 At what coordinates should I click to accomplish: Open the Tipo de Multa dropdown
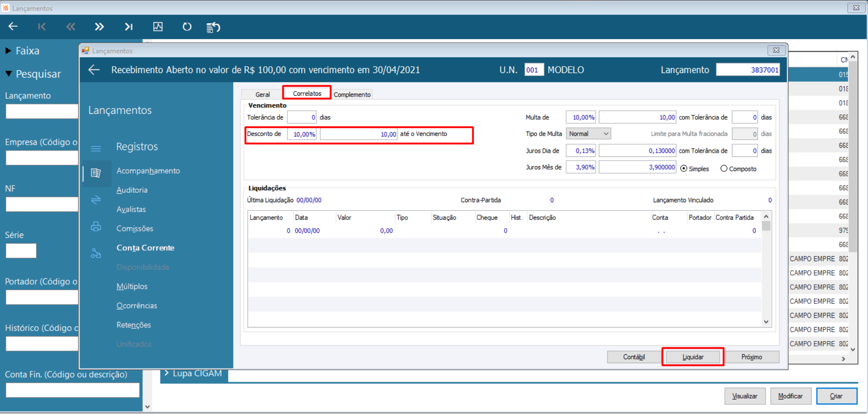coord(588,134)
